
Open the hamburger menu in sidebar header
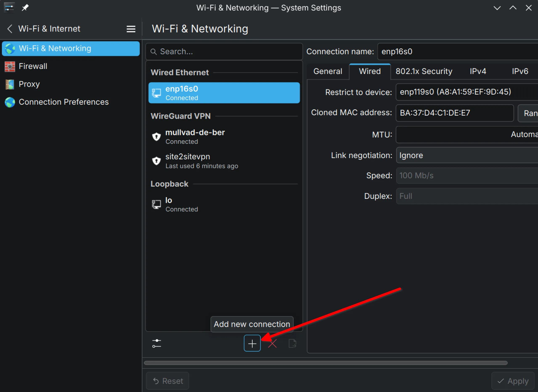coord(131,29)
